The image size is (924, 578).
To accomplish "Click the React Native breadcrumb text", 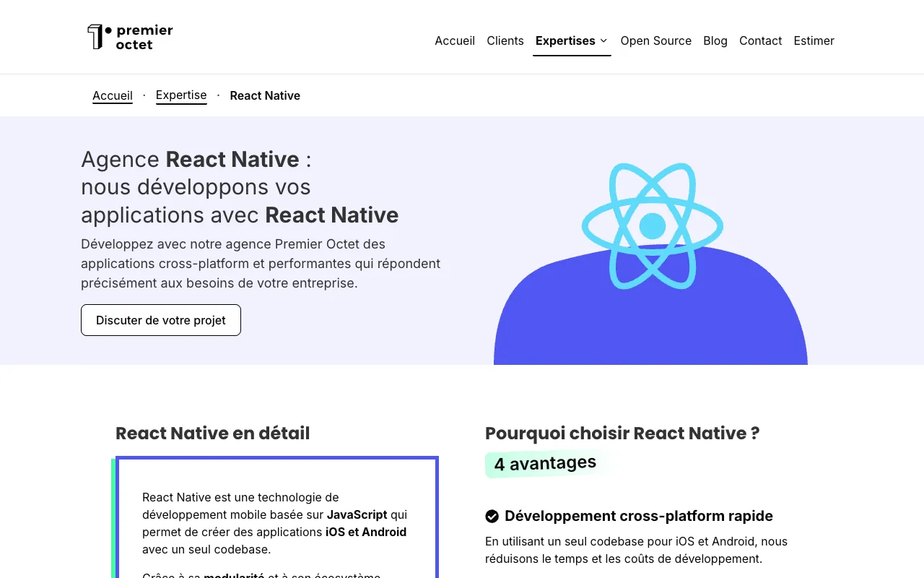I will pos(265,95).
